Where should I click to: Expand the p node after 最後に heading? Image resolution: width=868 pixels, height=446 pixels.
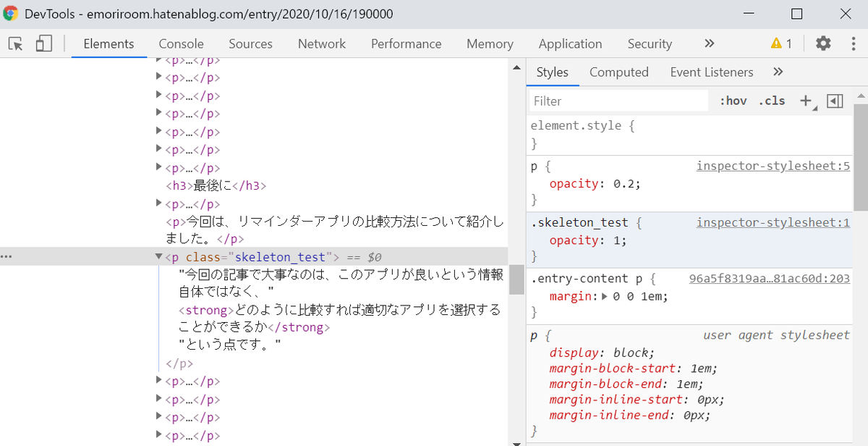pos(159,204)
